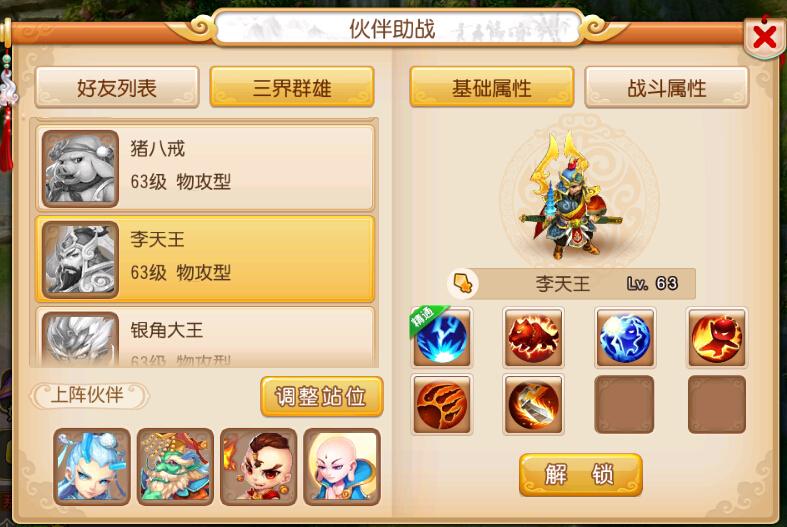Switch to the 好友列表 tab
Screen dimensions: 787x527
tap(117, 87)
